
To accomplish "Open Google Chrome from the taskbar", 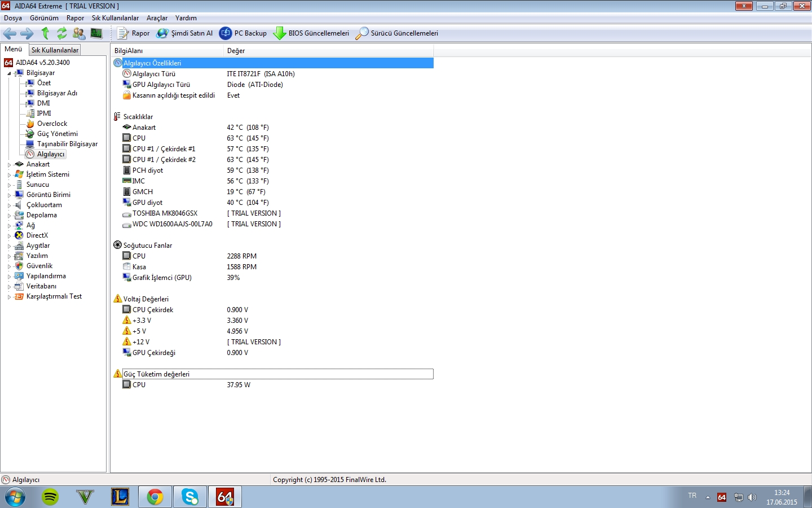I will (155, 497).
